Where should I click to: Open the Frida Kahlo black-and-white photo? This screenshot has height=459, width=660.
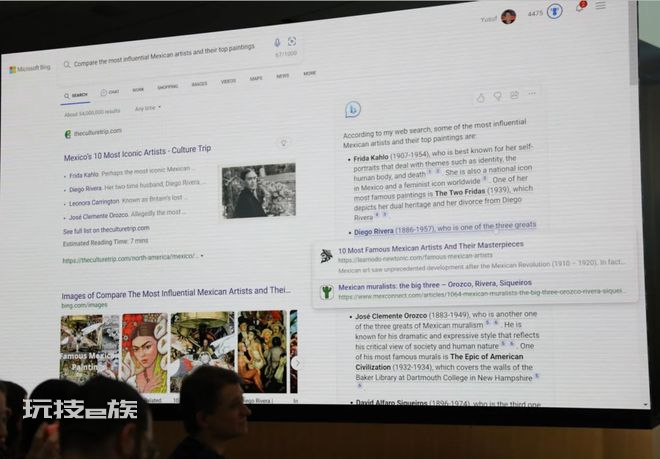pos(259,191)
